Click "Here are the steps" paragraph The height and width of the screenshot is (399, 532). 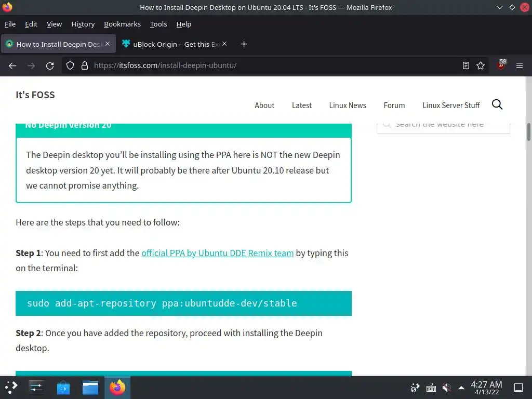coord(98,222)
